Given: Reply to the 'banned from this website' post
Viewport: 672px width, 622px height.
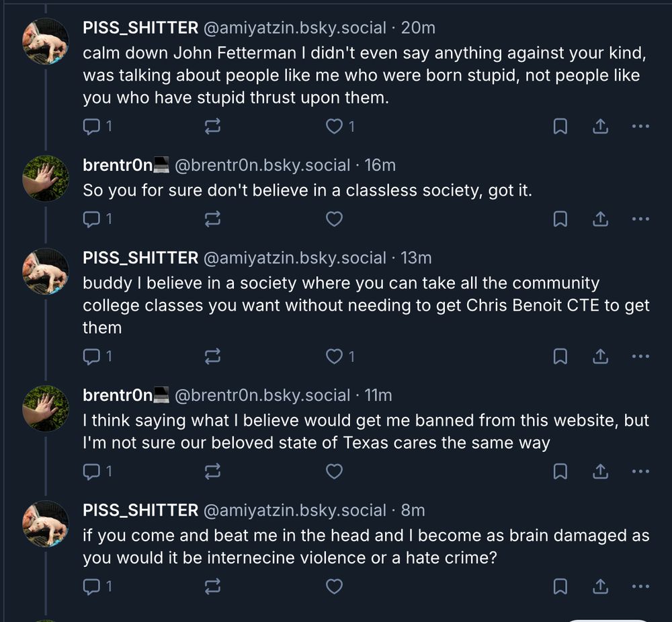Looking at the screenshot, I should [x=91, y=471].
